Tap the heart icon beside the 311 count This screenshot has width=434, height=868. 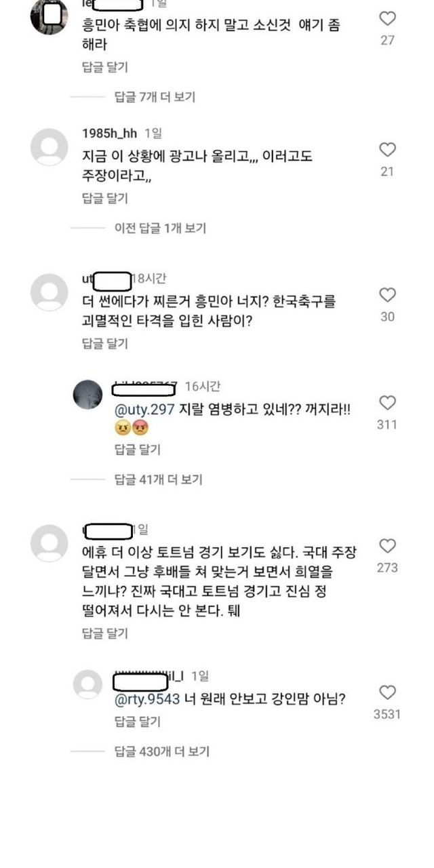387,403
